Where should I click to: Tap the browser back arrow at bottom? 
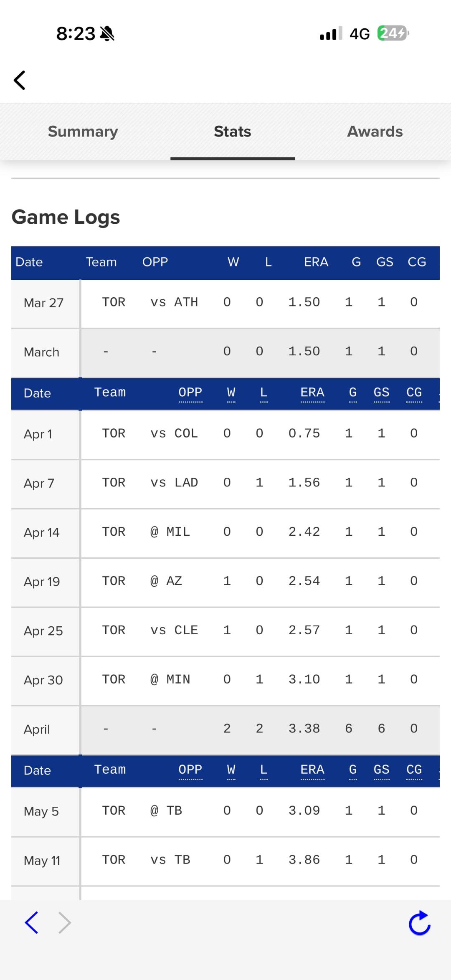click(x=32, y=922)
